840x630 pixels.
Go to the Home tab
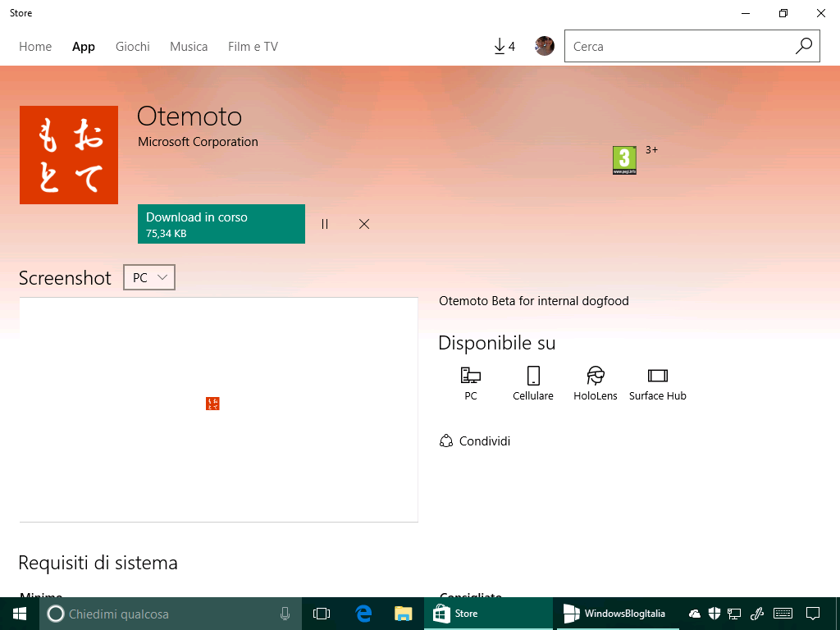point(35,47)
